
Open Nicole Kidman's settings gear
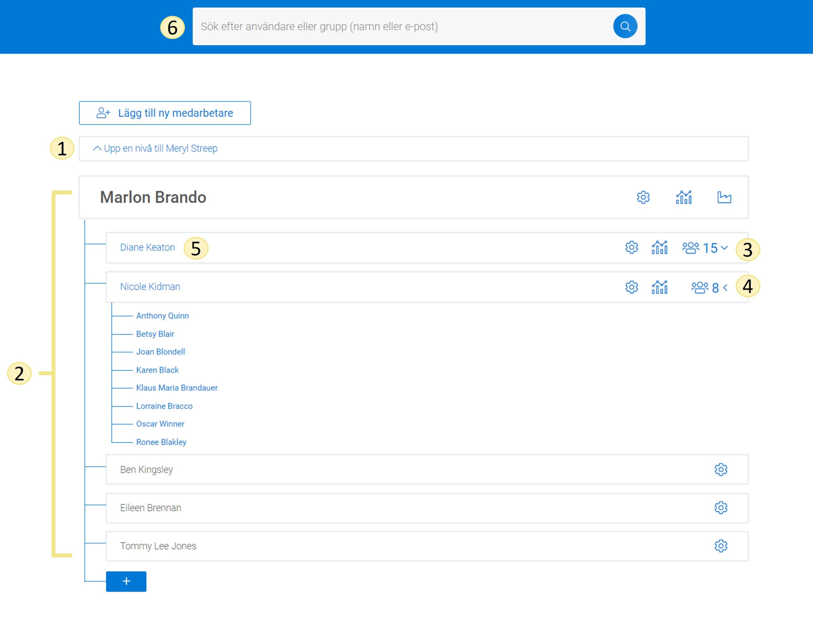tap(631, 287)
